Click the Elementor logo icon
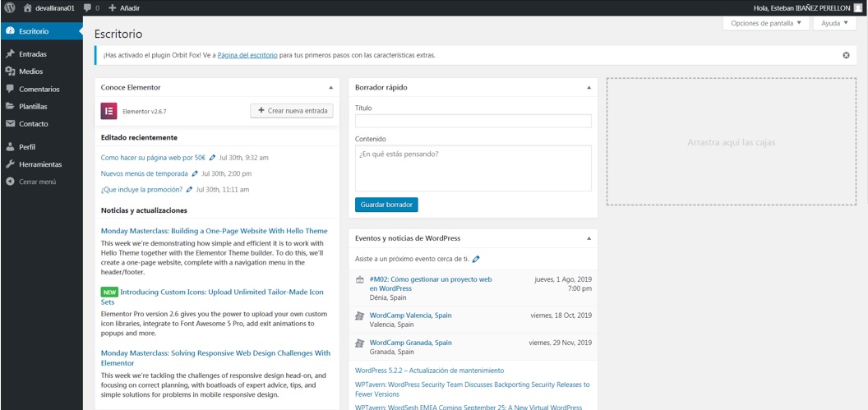This screenshot has height=410, width=868. tap(108, 111)
